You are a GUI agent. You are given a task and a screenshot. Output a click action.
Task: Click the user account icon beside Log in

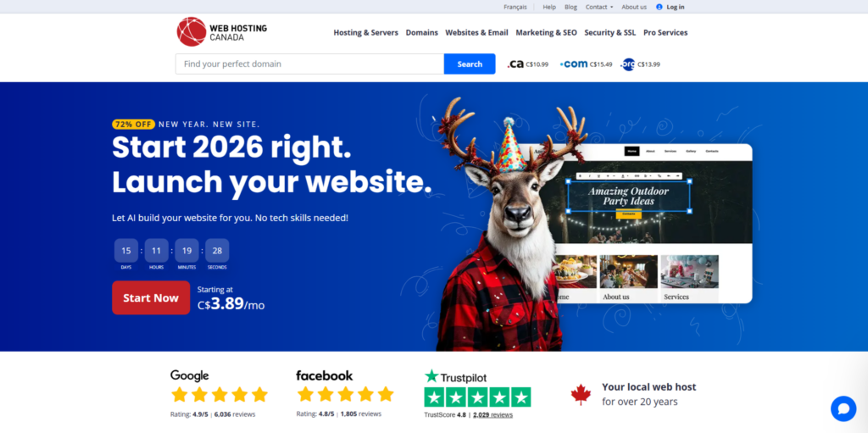point(659,7)
